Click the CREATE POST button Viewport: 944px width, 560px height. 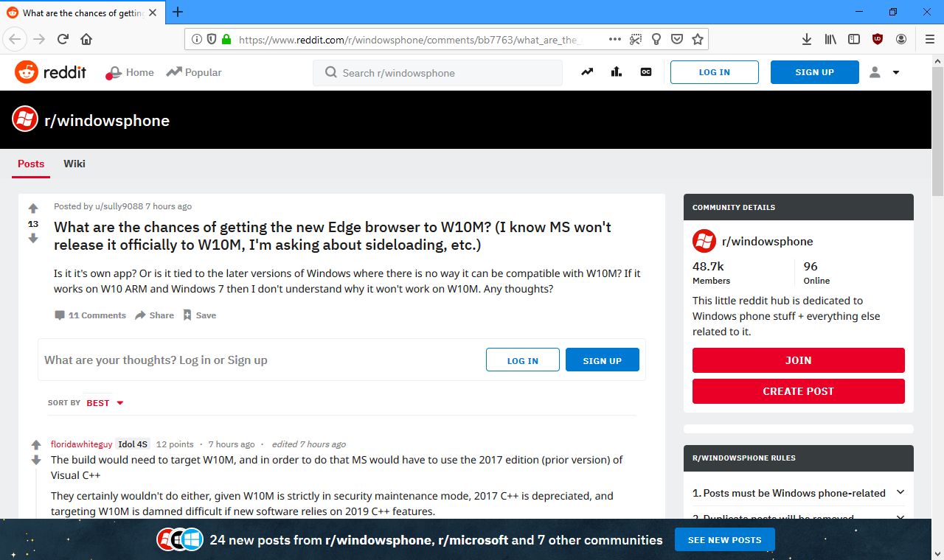click(x=798, y=391)
